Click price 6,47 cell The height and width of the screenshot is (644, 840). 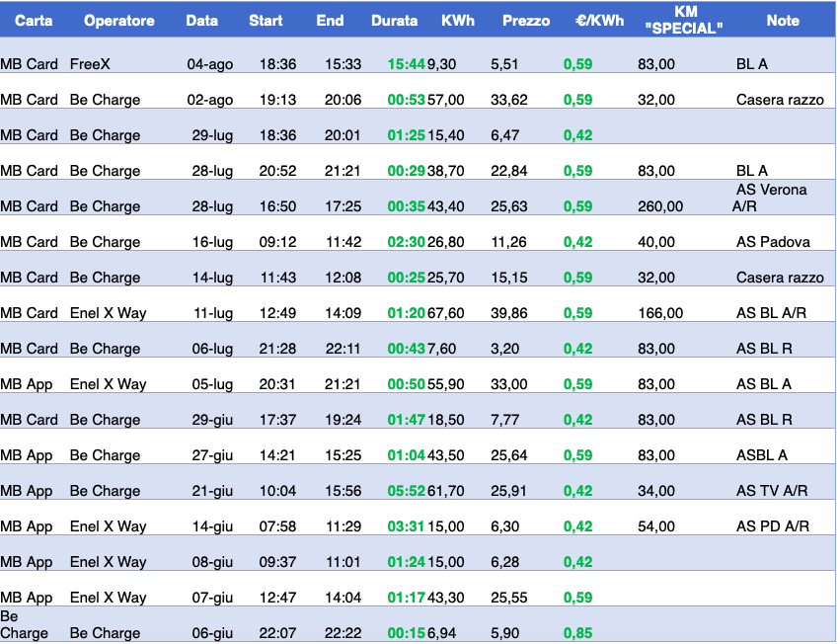[x=504, y=135]
